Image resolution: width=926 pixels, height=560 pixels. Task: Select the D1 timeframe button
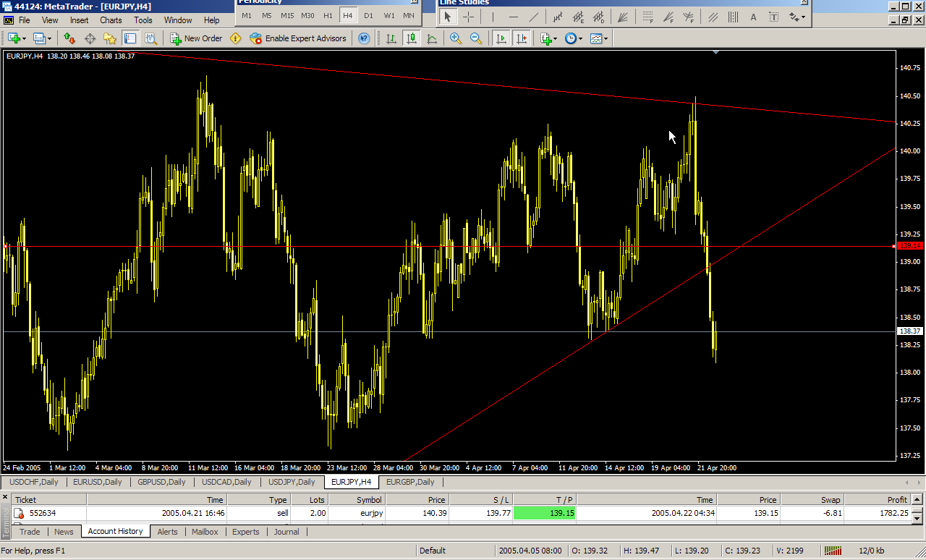(368, 15)
